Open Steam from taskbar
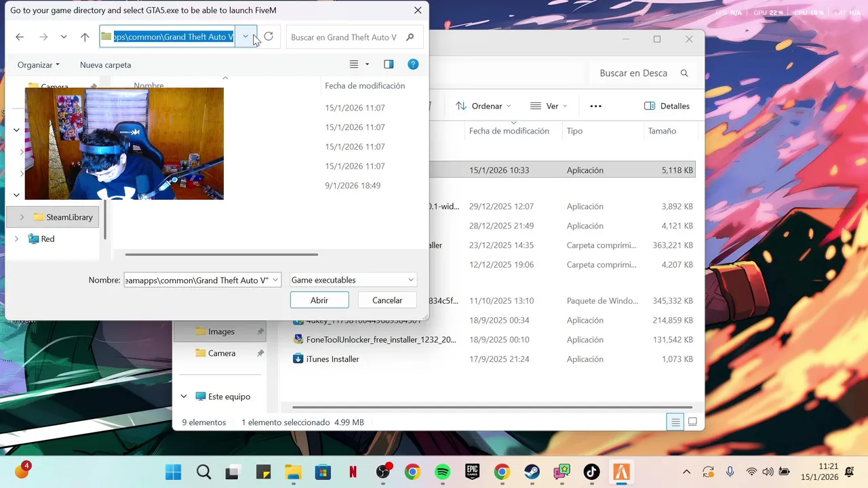868x488 pixels. (532, 472)
